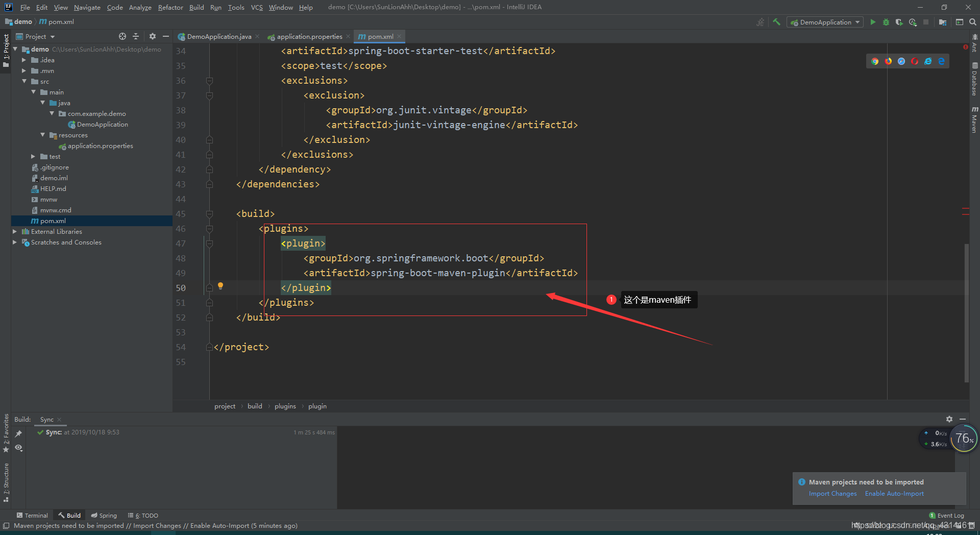
Task: Expand External Libraries node
Action: coord(15,231)
